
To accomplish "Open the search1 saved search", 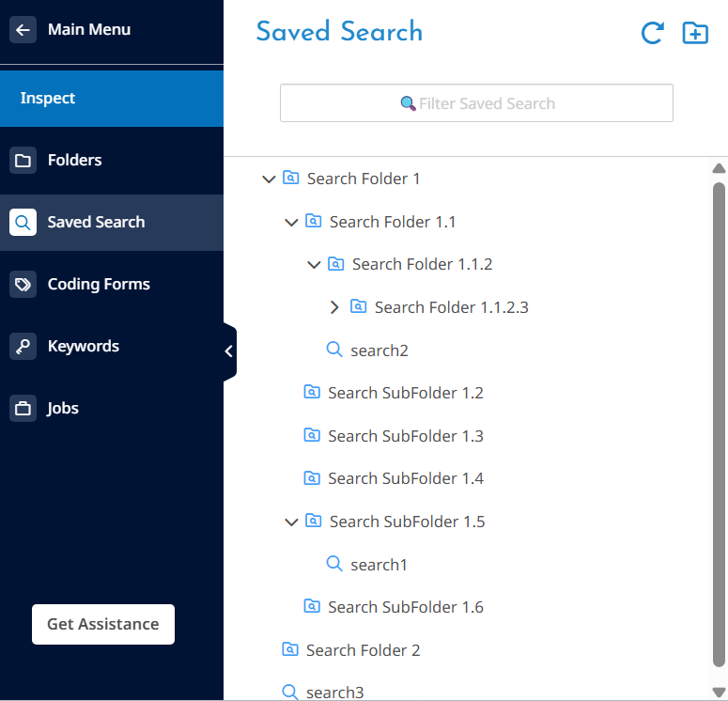I will pos(379,565).
